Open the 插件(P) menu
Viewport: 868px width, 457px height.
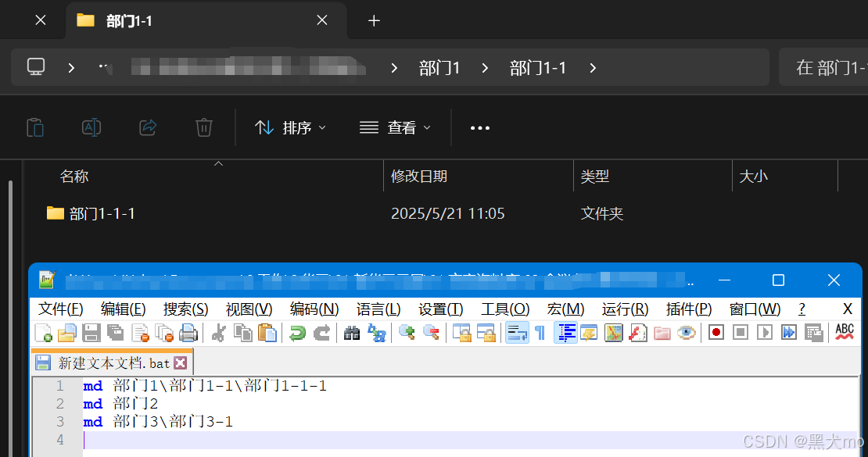(x=688, y=309)
